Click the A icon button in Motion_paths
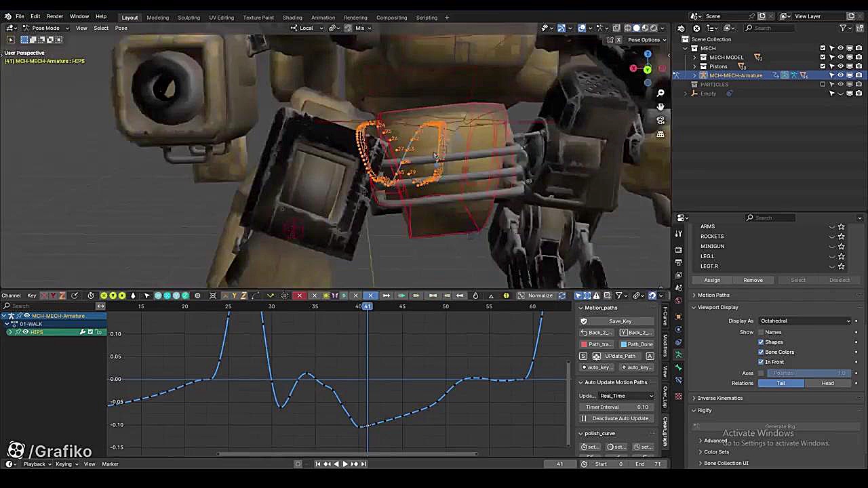The image size is (868, 488). (650, 356)
